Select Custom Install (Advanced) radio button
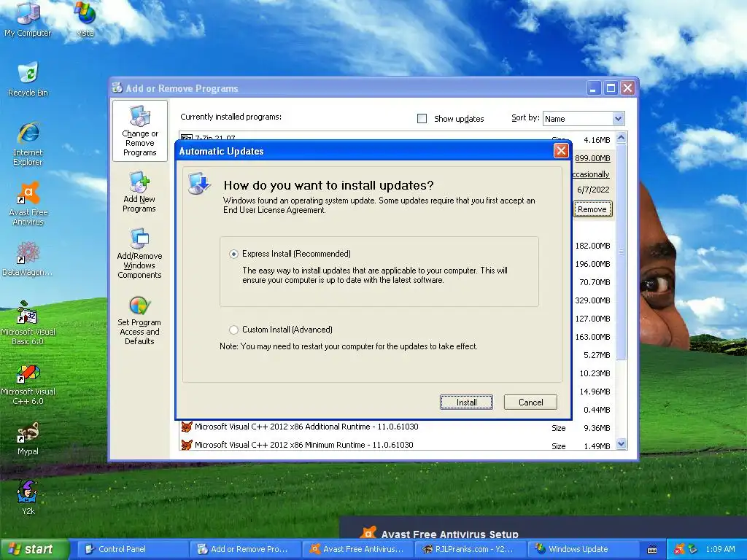747x560 pixels. (233, 330)
